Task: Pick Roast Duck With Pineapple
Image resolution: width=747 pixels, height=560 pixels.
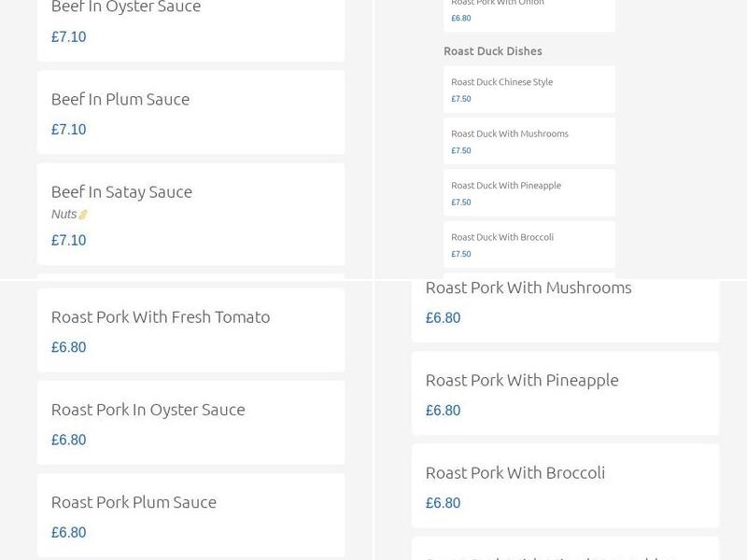Action: point(529,192)
